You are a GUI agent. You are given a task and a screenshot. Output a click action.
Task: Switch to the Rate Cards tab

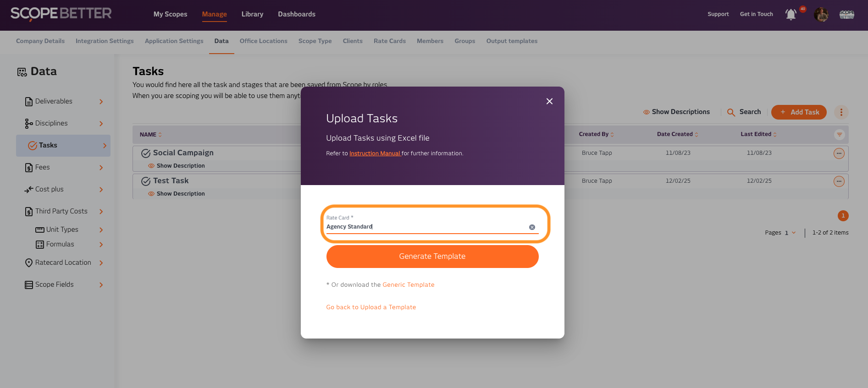coord(389,41)
